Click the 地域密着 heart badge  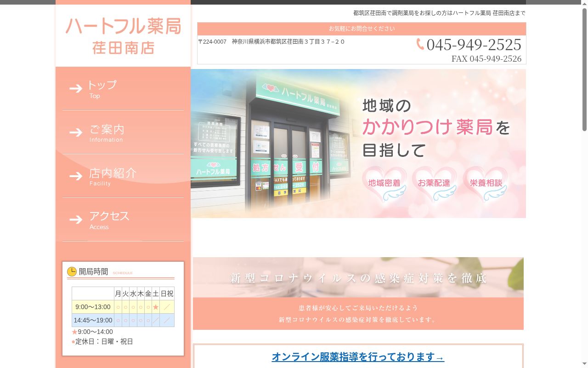pyautogui.click(x=384, y=184)
